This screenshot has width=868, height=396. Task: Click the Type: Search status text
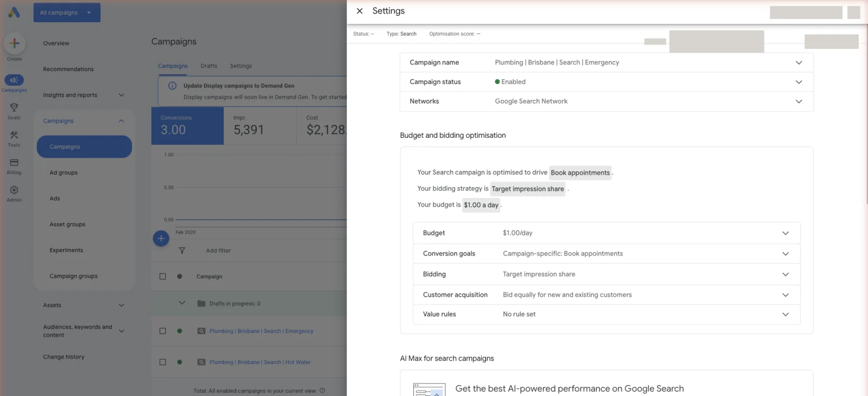click(x=401, y=34)
